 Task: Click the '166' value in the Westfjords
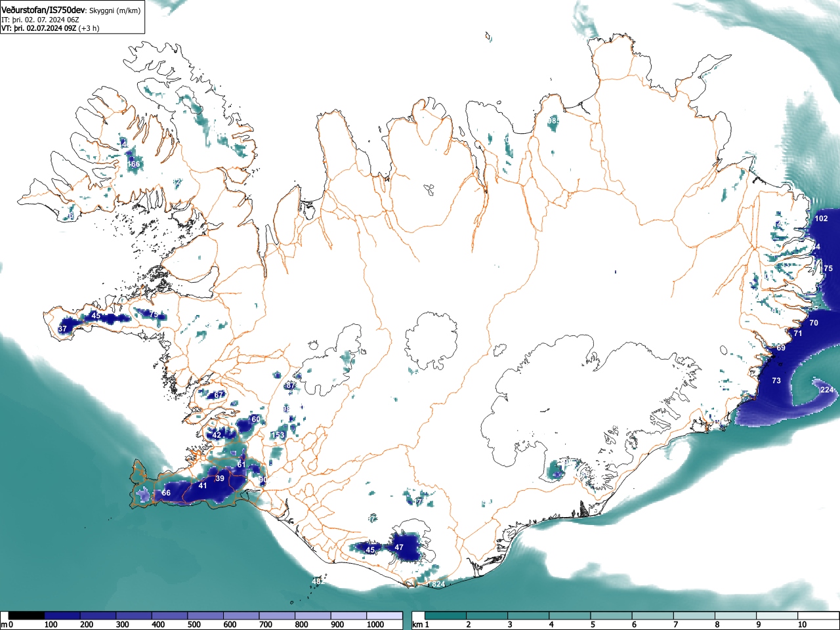pos(133,164)
